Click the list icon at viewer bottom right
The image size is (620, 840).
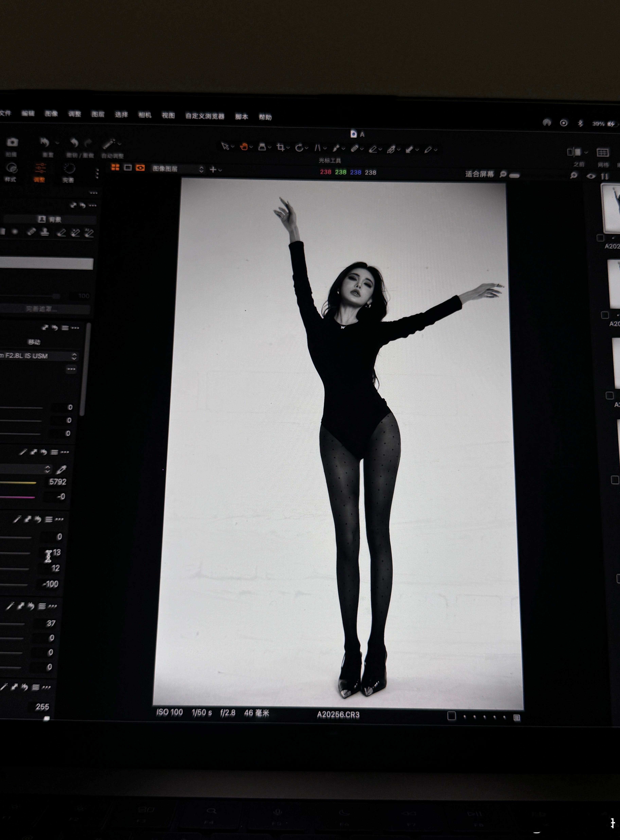coord(517,718)
